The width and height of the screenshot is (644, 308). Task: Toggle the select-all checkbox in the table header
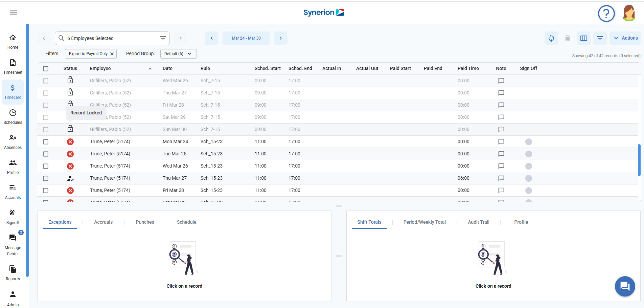tap(46, 69)
